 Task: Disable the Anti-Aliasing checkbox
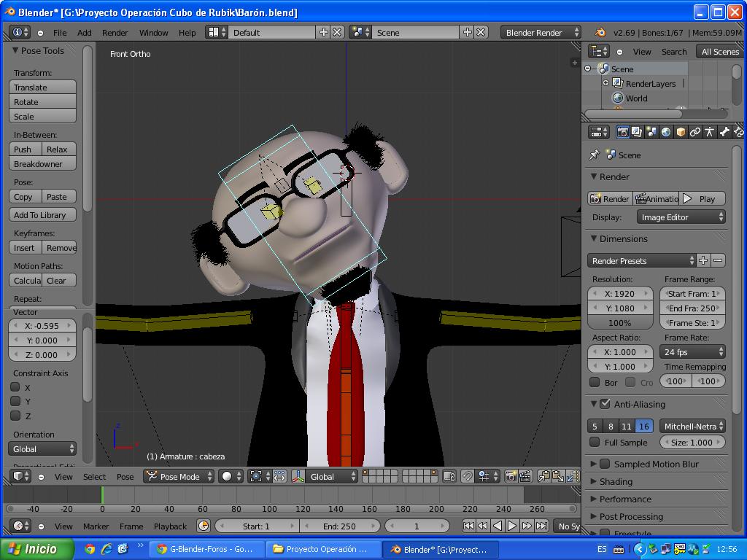pyautogui.click(x=605, y=404)
